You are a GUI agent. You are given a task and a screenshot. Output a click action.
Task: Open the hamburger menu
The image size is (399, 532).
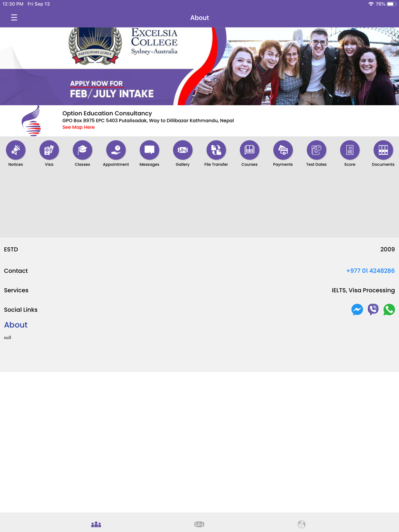pos(14,18)
